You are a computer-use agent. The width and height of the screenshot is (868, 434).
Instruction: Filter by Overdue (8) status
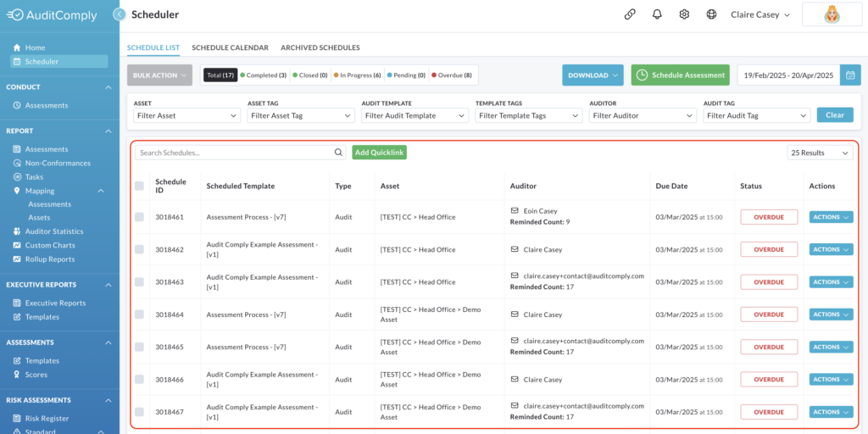(451, 75)
